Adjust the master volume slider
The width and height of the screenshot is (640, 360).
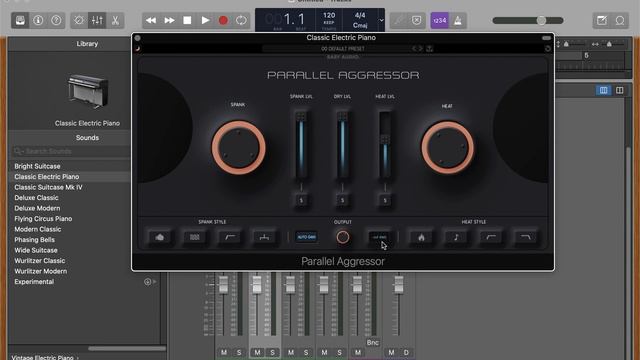coord(528,20)
